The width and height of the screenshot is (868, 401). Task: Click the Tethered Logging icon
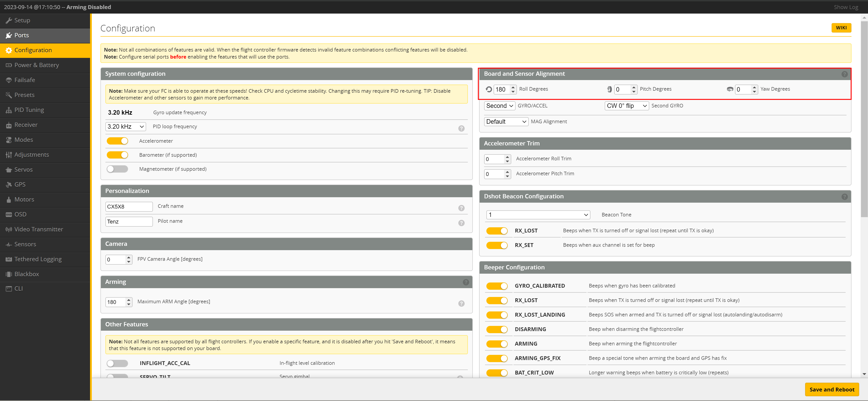(x=9, y=259)
